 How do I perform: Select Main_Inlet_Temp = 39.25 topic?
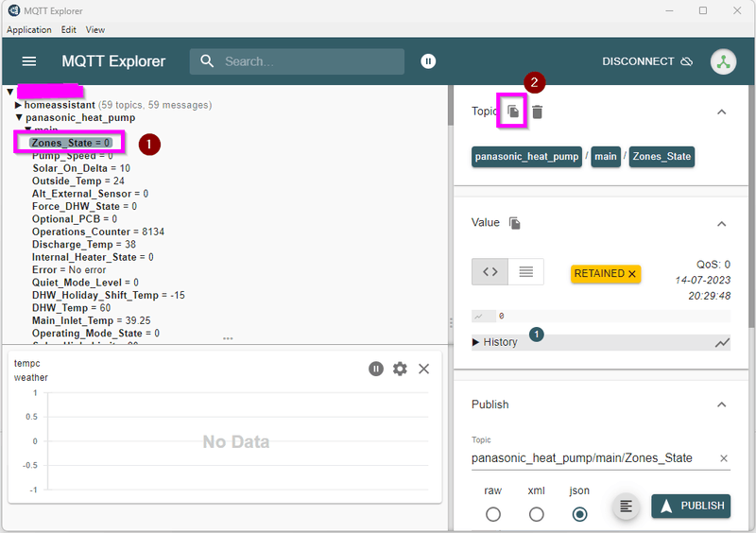click(x=91, y=320)
